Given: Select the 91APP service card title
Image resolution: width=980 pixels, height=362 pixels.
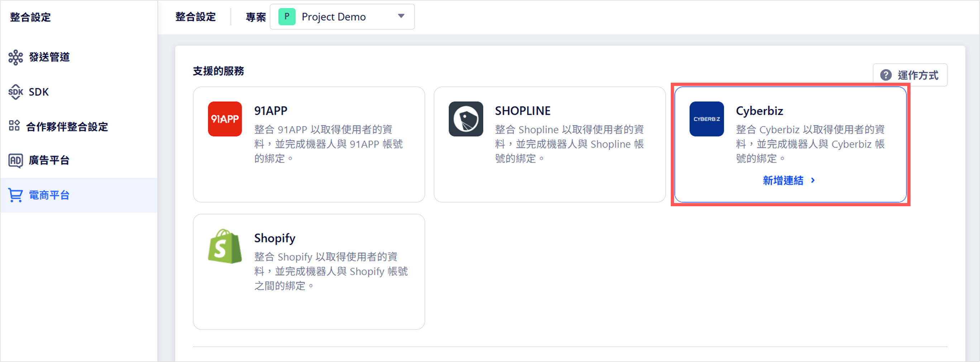Looking at the screenshot, I should (x=271, y=111).
